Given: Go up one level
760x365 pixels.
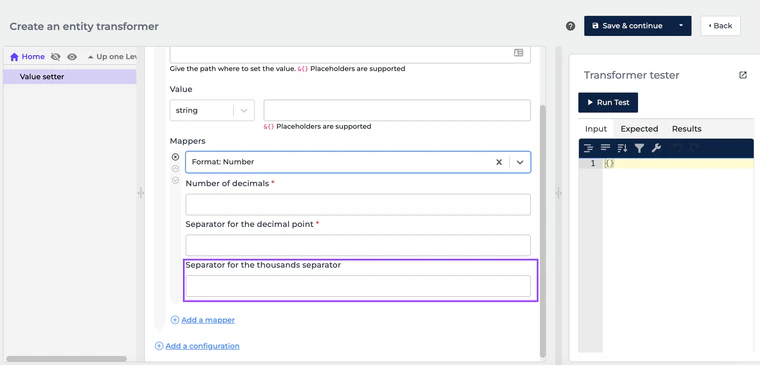Looking at the screenshot, I should [x=112, y=57].
